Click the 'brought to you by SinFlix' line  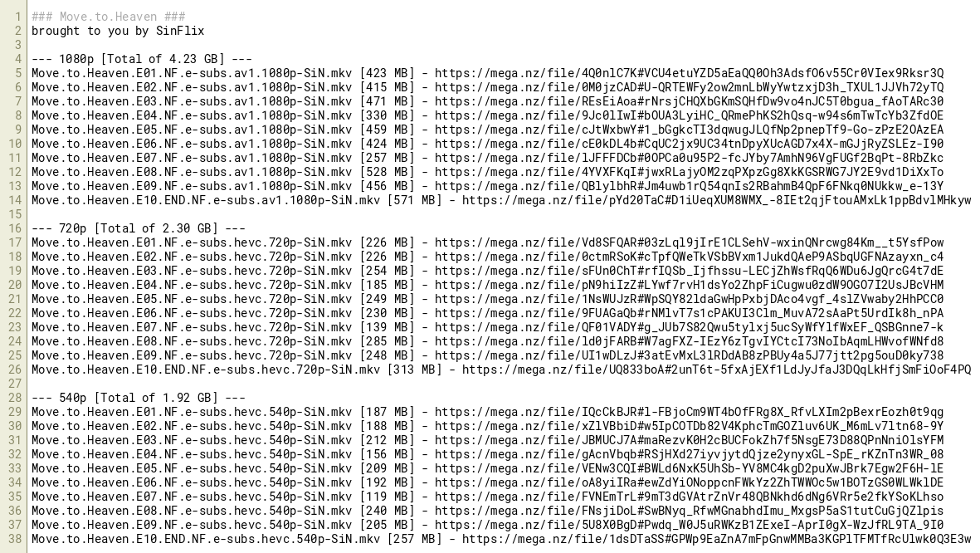pyautogui.click(x=118, y=31)
